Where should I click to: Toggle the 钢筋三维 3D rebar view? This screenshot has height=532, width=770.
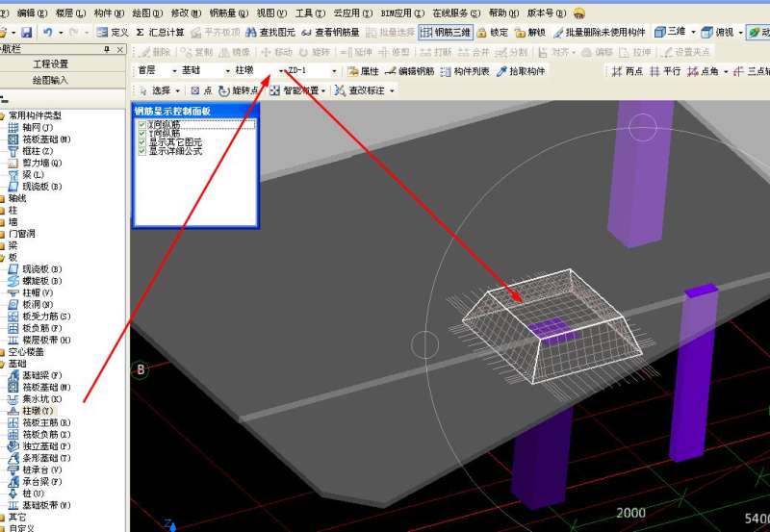445,32
